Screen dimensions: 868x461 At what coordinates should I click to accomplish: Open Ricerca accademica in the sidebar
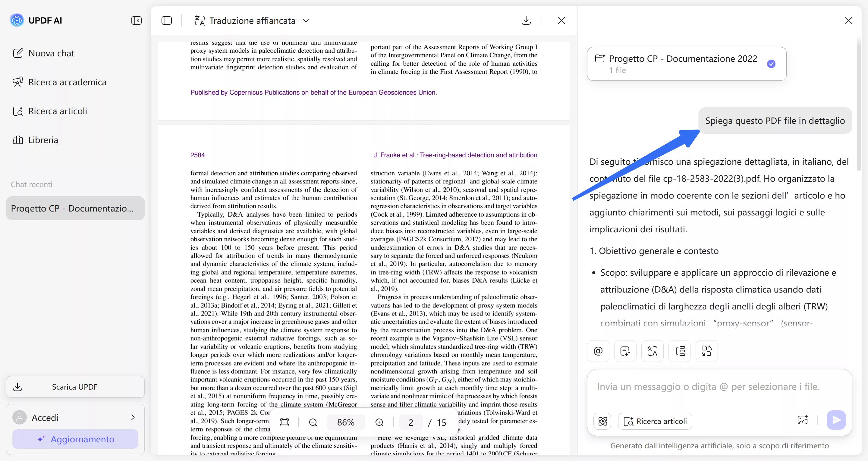pos(67,82)
